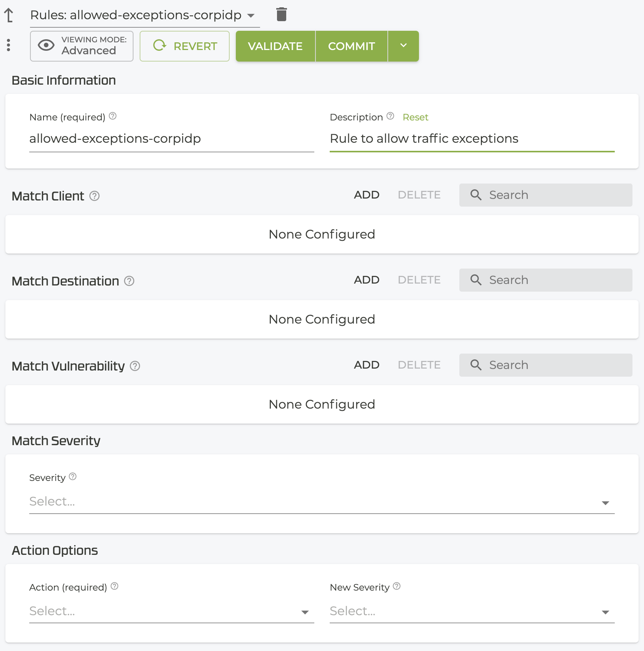Expand the Commit options chevron
Image resolution: width=644 pixels, height=651 pixels.
click(x=403, y=46)
